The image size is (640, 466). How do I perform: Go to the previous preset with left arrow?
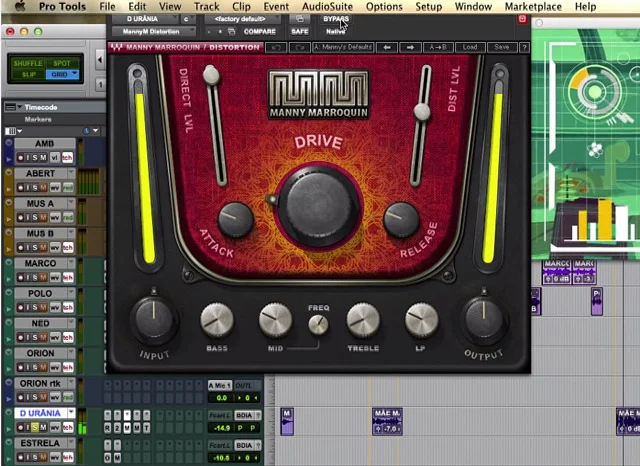point(387,47)
